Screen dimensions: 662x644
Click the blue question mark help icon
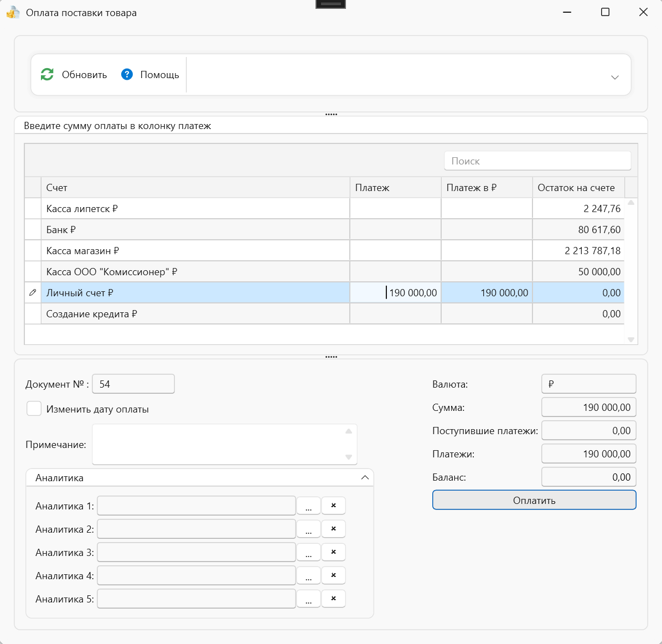click(127, 74)
